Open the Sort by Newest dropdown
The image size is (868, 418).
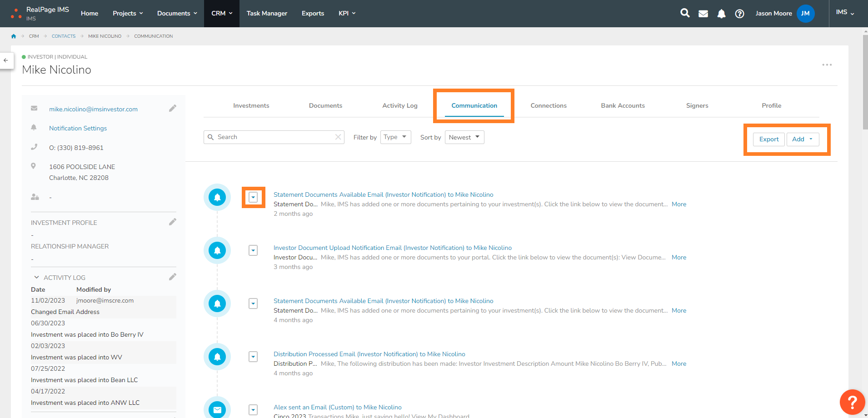pyautogui.click(x=464, y=137)
